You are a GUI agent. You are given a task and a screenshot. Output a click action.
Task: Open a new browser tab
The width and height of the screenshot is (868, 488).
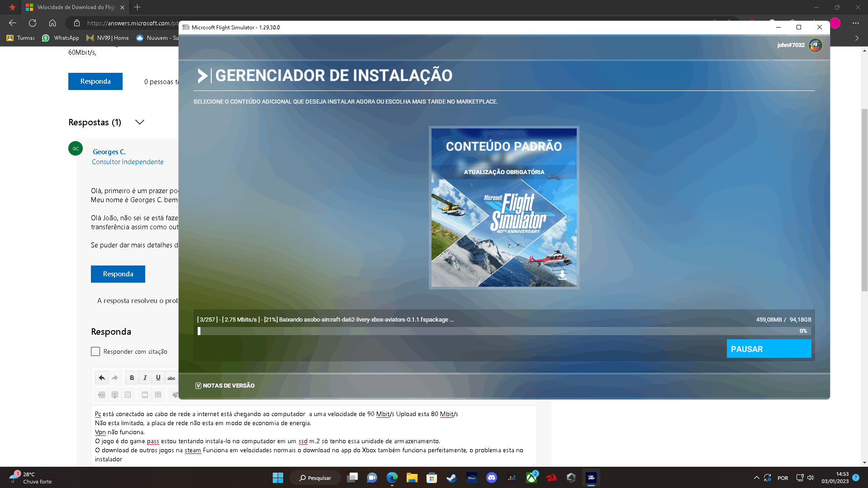[x=138, y=7]
